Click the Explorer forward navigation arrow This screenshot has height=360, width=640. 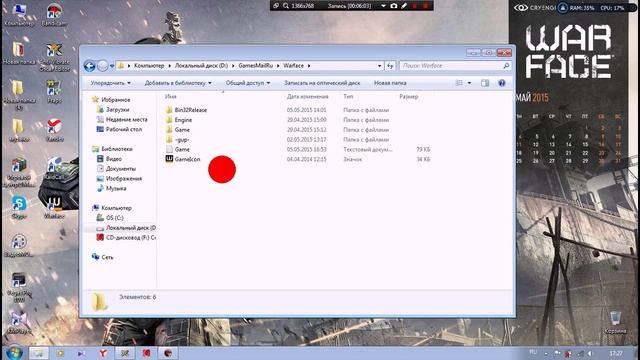click(x=102, y=66)
